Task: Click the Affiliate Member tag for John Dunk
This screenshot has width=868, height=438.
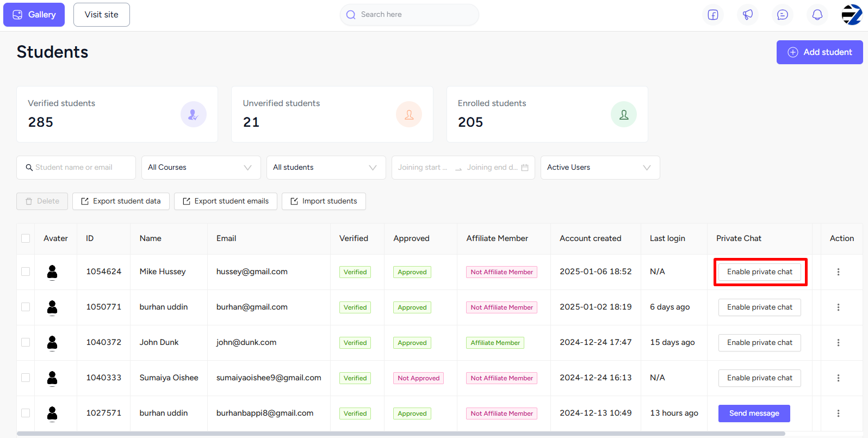Action: pyautogui.click(x=495, y=343)
